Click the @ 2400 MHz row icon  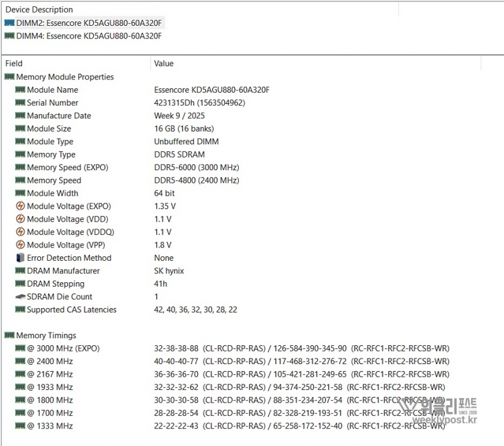pyautogui.click(x=20, y=361)
